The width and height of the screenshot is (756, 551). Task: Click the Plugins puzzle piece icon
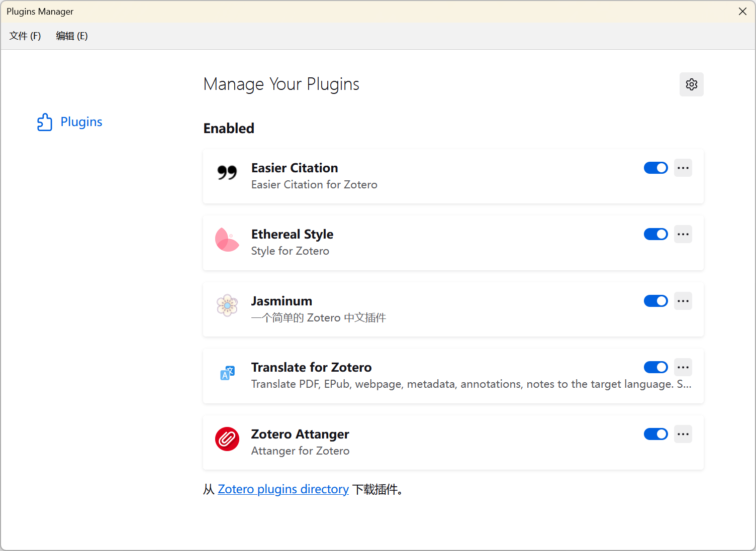[x=45, y=122]
